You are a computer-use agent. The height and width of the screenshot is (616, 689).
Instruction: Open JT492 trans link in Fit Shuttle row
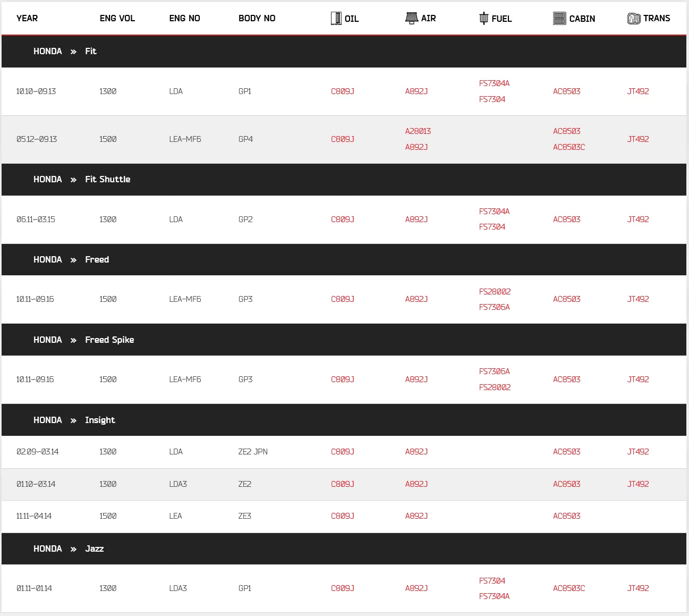click(x=638, y=220)
